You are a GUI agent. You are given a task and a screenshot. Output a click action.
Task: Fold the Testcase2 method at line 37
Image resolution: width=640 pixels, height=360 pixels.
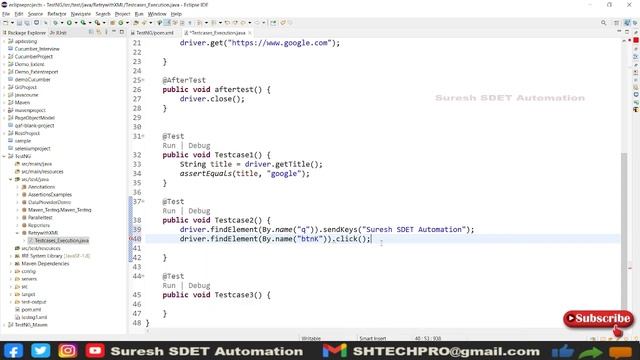(x=143, y=201)
